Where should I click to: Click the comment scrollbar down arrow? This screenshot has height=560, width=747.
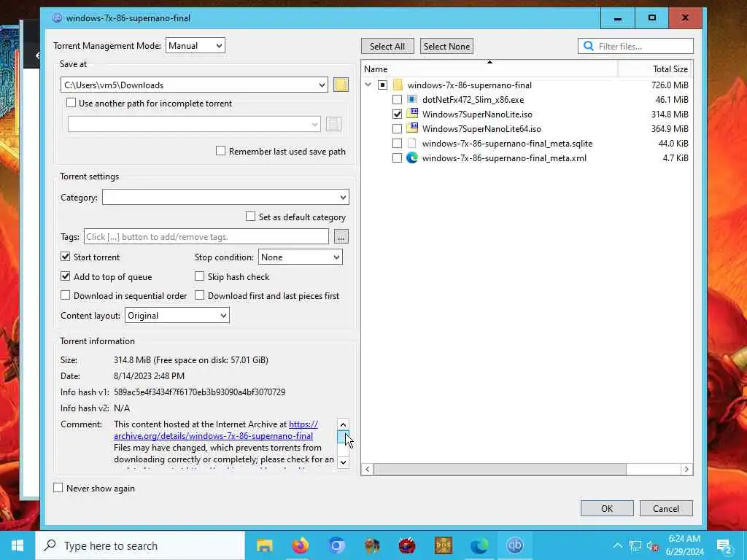(x=343, y=462)
